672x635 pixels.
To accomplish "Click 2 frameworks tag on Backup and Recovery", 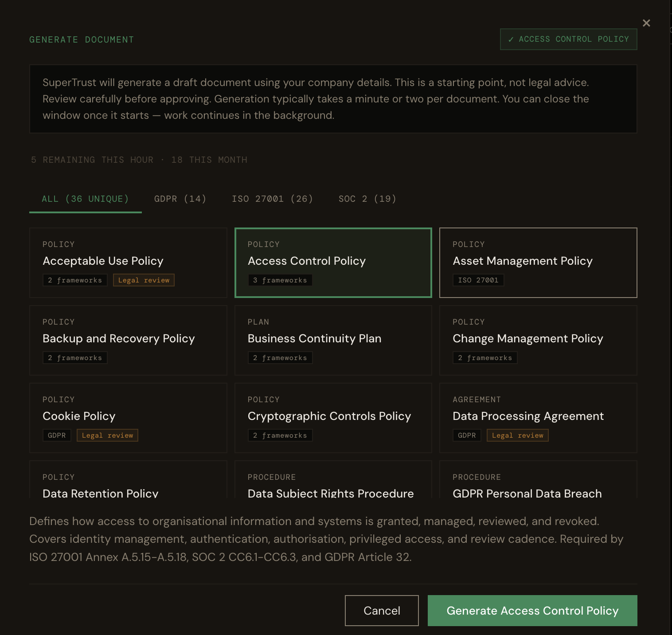I will [75, 358].
